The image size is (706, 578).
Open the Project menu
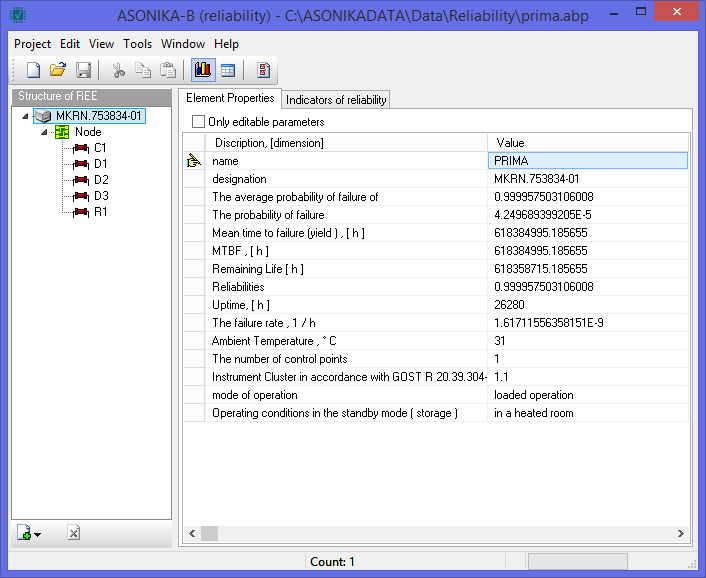click(x=32, y=44)
